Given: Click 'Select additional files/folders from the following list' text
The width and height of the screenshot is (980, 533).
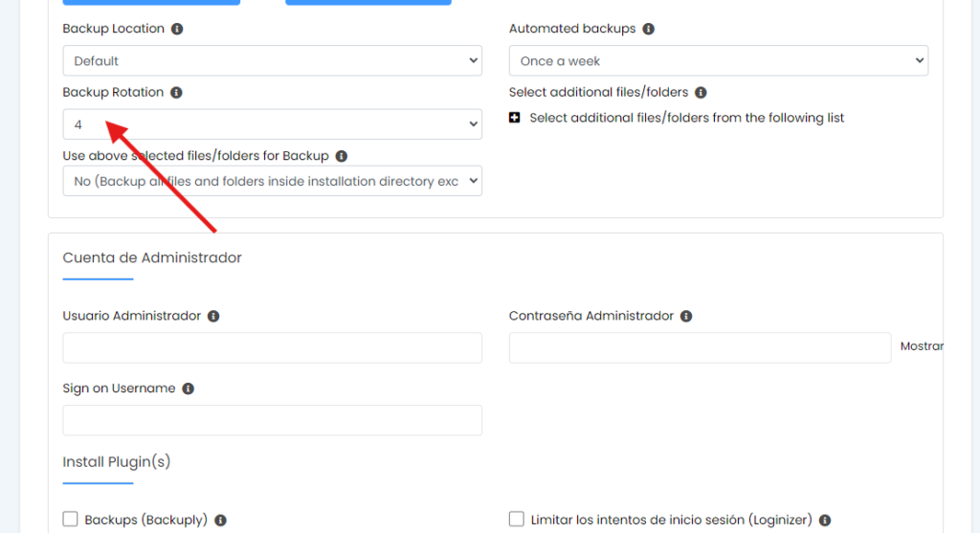Looking at the screenshot, I should (686, 118).
